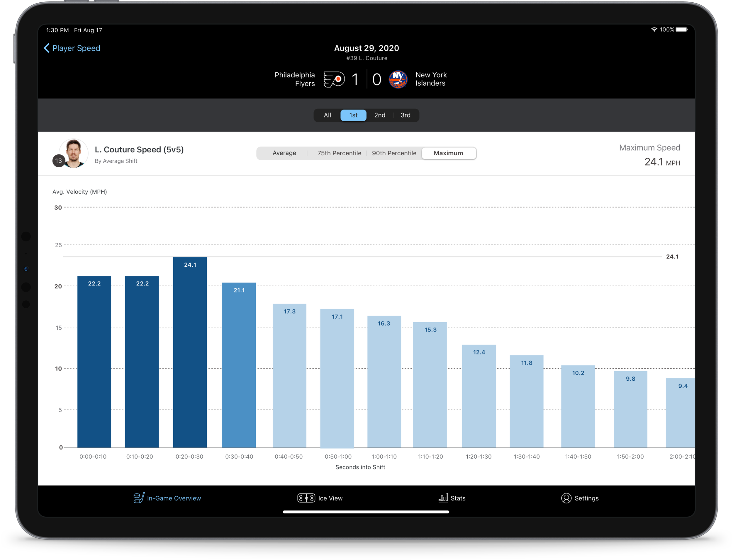Select the 24.1 bar for 0:20-0:30
This screenshot has width=733, height=560.
190,352
